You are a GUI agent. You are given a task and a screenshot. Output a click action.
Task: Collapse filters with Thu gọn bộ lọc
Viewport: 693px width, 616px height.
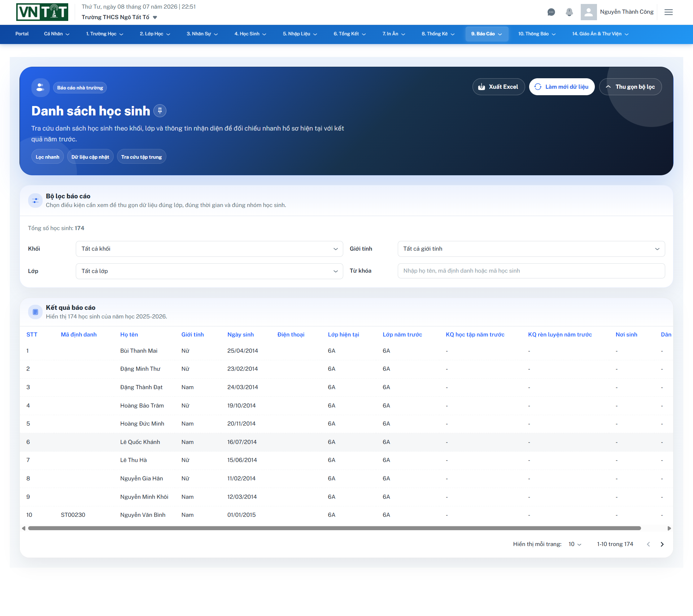tap(630, 87)
